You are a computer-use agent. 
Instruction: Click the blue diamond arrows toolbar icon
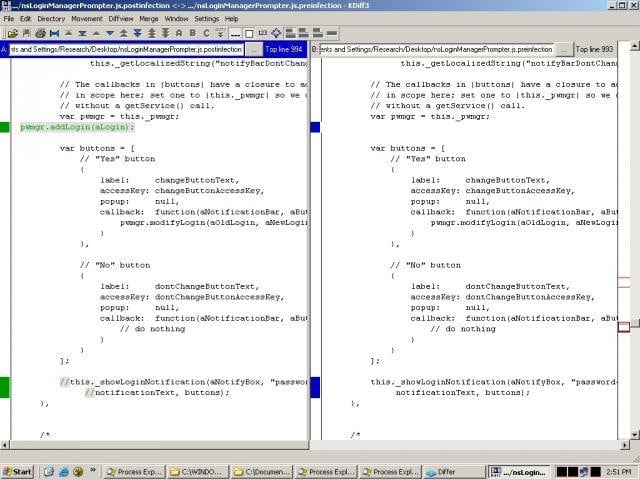[x=276, y=33]
